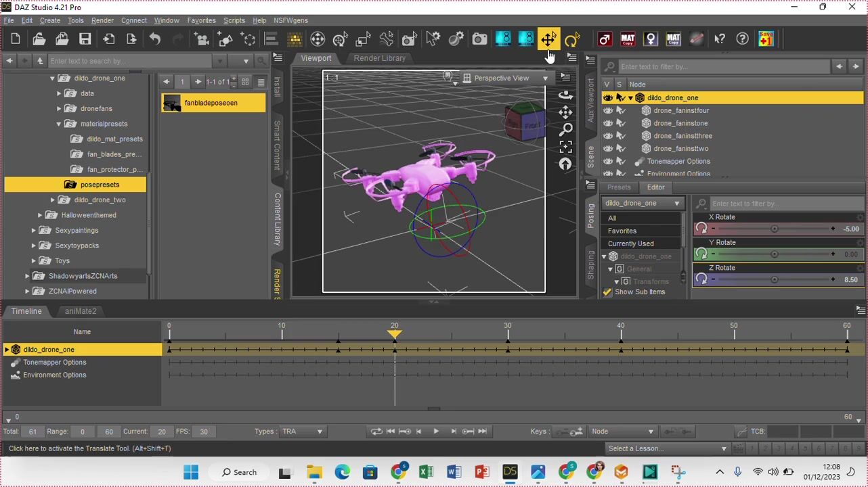Expand the dildo_drone_two folder

53,200
